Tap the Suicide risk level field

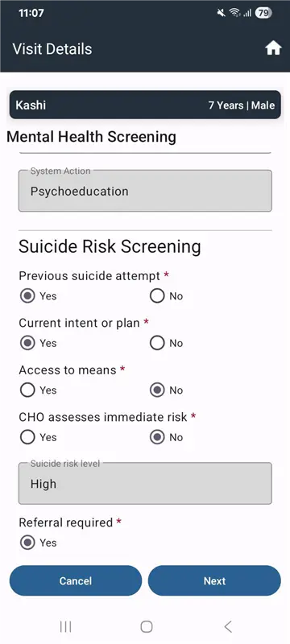click(145, 484)
